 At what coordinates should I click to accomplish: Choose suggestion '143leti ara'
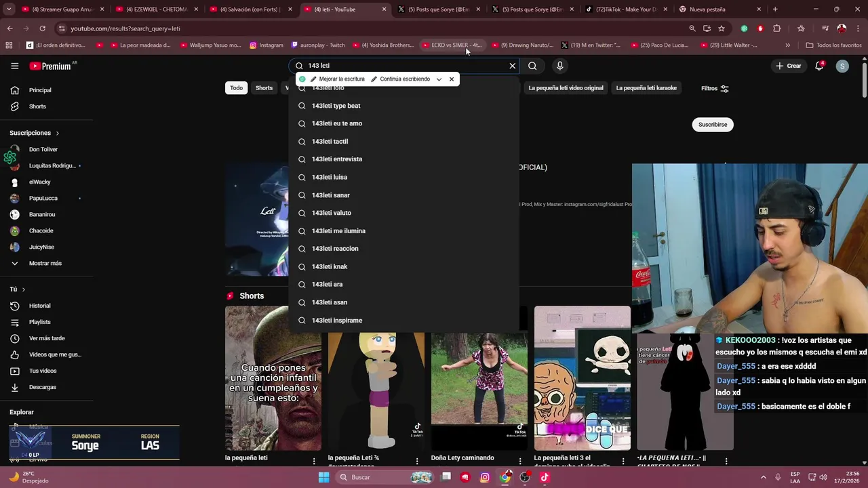403,285
